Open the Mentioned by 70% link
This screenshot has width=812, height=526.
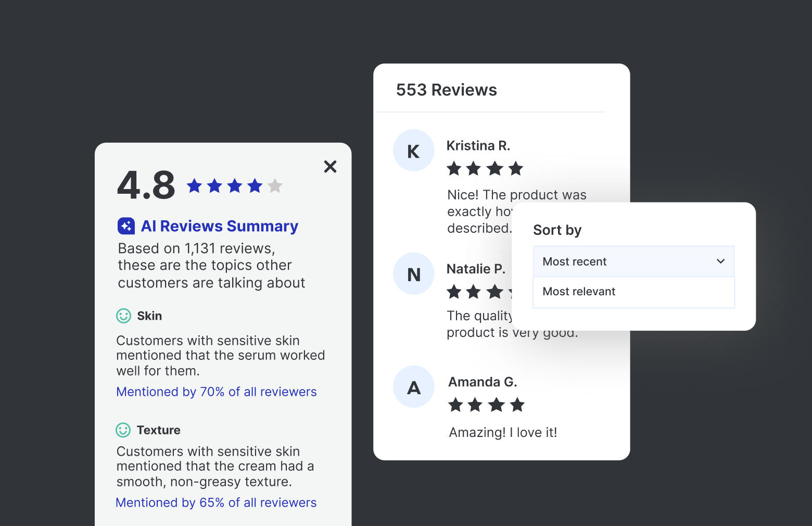(217, 392)
